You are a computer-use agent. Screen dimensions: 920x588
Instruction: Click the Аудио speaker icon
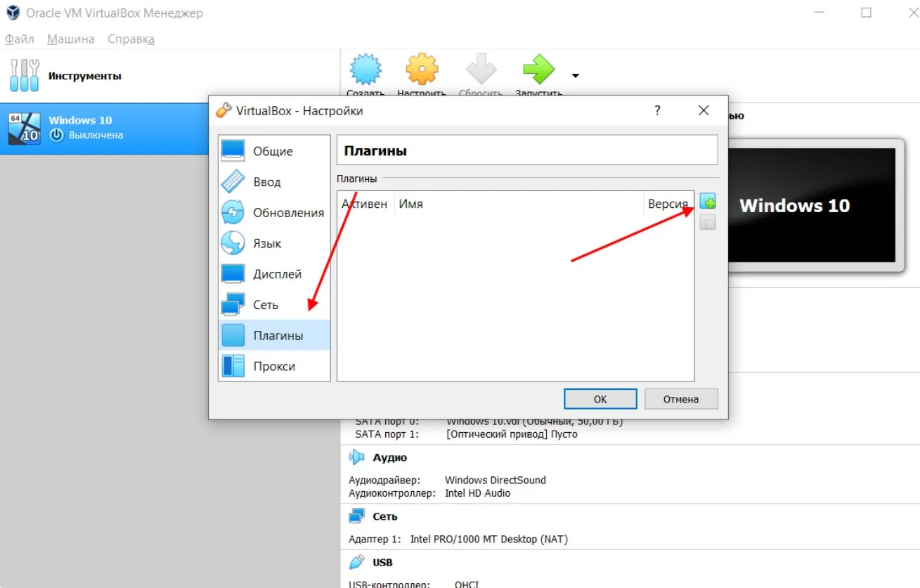pos(357,457)
